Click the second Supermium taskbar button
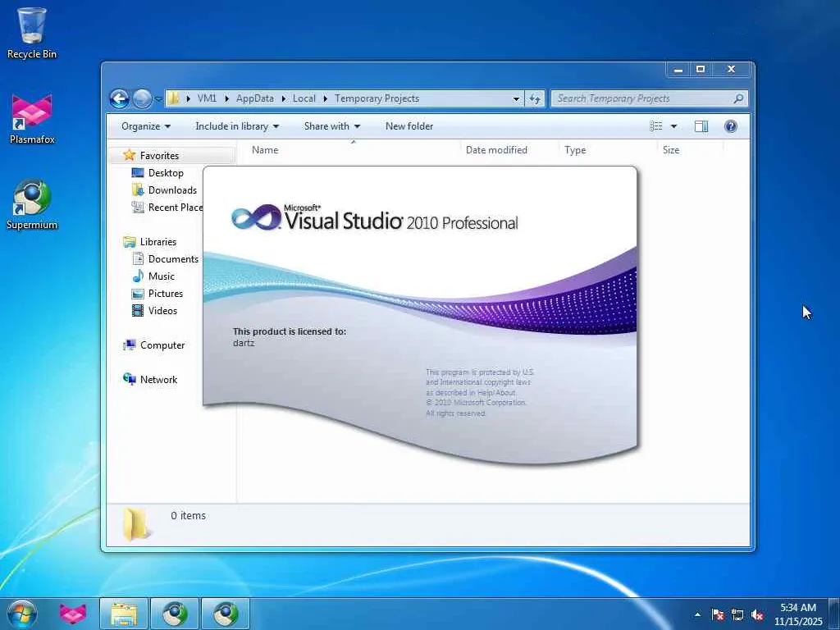840x630 pixels. (226, 614)
